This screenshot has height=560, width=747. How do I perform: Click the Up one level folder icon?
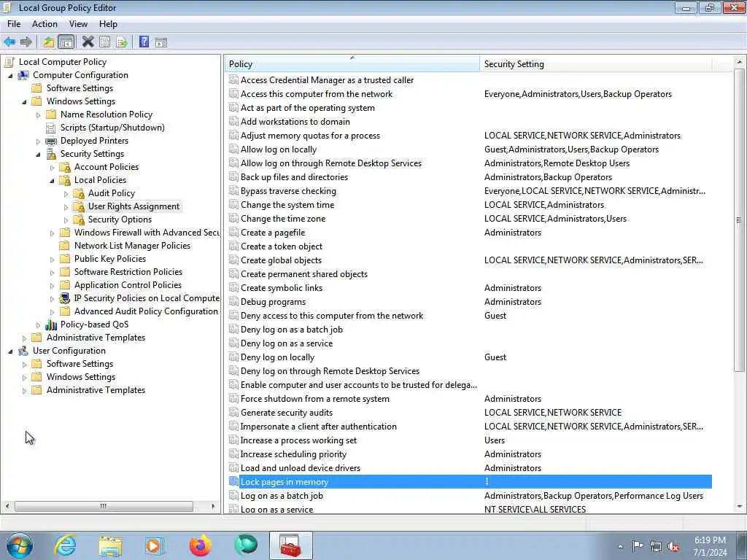[49, 42]
